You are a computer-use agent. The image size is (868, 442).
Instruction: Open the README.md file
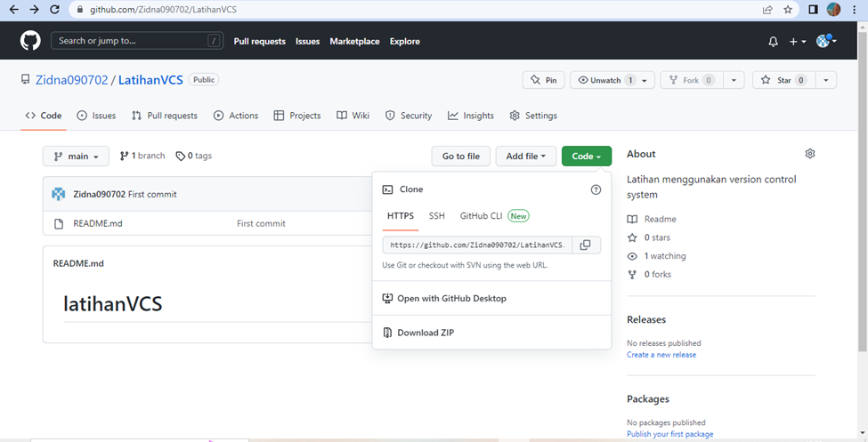[98, 223]
